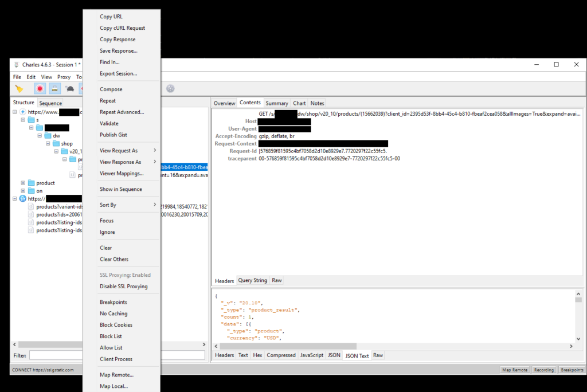Screen dimensions: 587x392
Task: Open the gear Settings toolbar icon
Action: pyautogui.click(x=170, y=89)
